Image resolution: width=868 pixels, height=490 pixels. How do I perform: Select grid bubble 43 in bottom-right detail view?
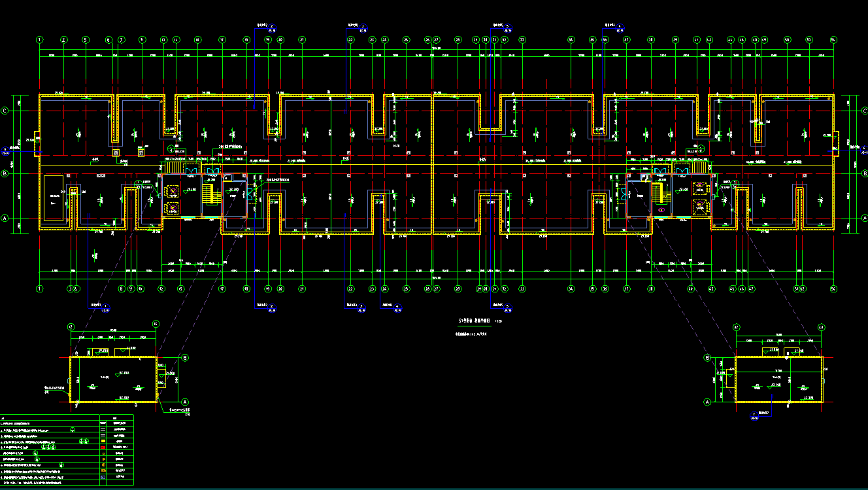[822, 326]
